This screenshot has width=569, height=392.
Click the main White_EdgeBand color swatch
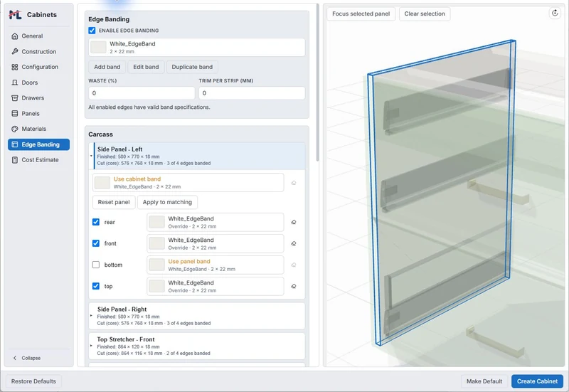98,47
